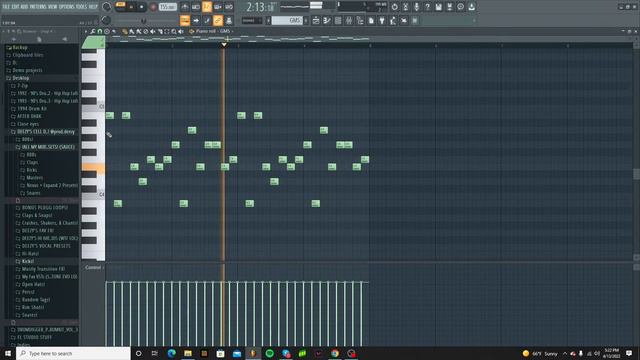Toggle loop recording
This screenshot has height=360, width=640.
(229, 7)
